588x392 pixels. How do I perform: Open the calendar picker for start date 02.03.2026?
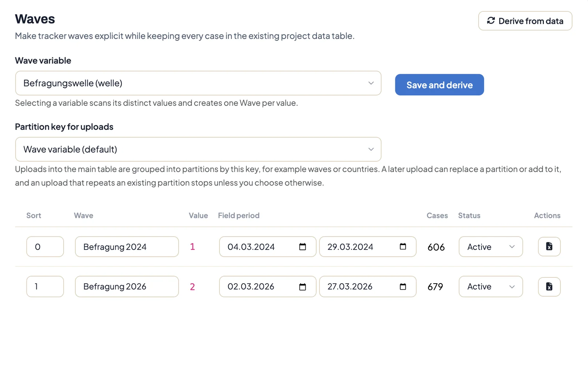click(x=302, y=287)
